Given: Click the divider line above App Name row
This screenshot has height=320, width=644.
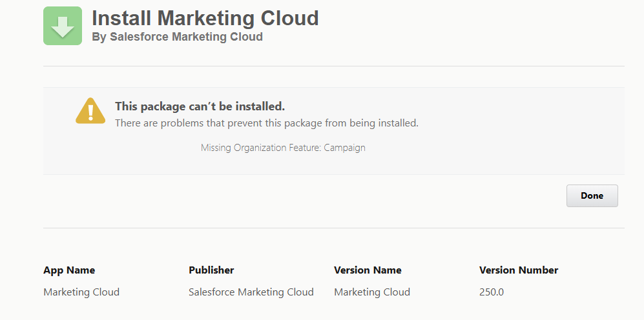Looking at the screenshot, I should tap(333, 228).
